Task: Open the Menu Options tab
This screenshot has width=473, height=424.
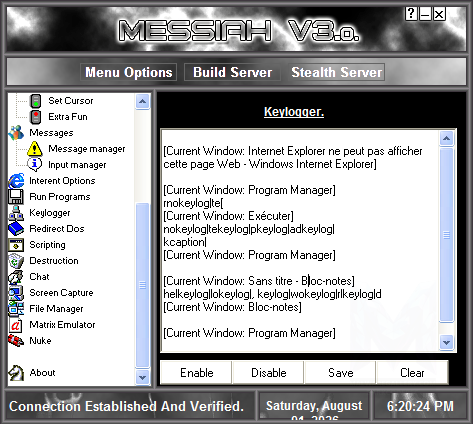Action: coord(129,72)
